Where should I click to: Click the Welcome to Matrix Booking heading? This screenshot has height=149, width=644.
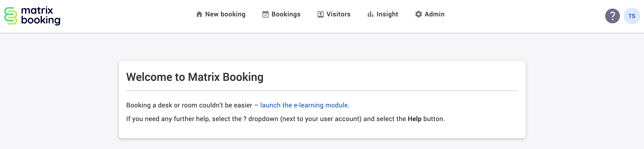pyautogui.click(x=194, y=77)
